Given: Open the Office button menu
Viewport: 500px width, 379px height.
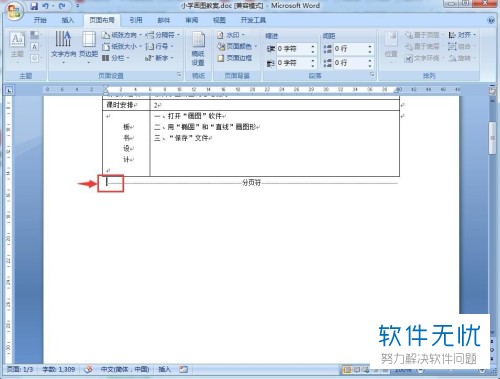Looking at the screenshot, I should click(14, 12).
